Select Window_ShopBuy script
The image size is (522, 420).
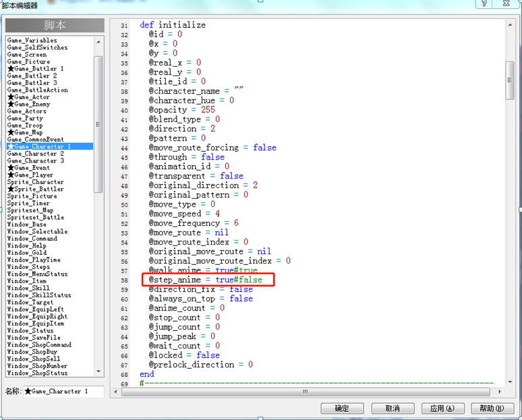click(x=32, y=352)
